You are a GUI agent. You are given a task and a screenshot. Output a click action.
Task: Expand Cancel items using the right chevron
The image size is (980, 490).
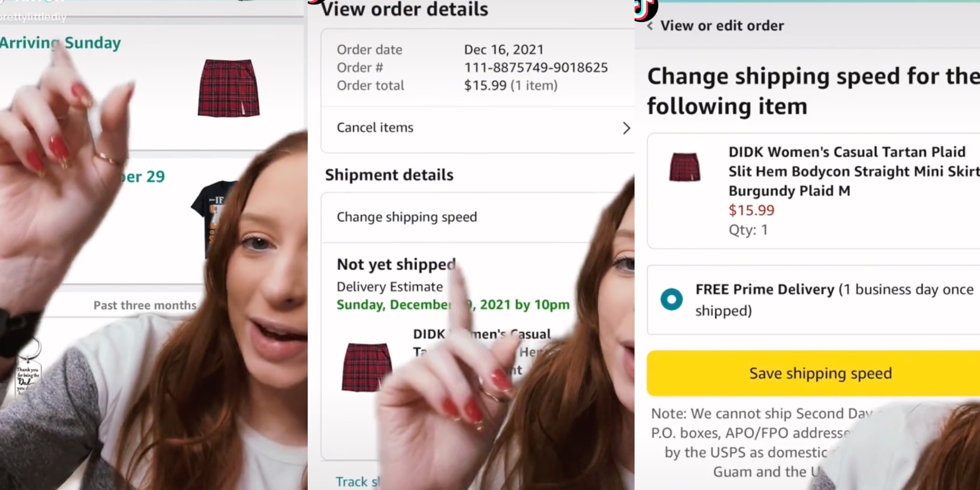point(626,128)
